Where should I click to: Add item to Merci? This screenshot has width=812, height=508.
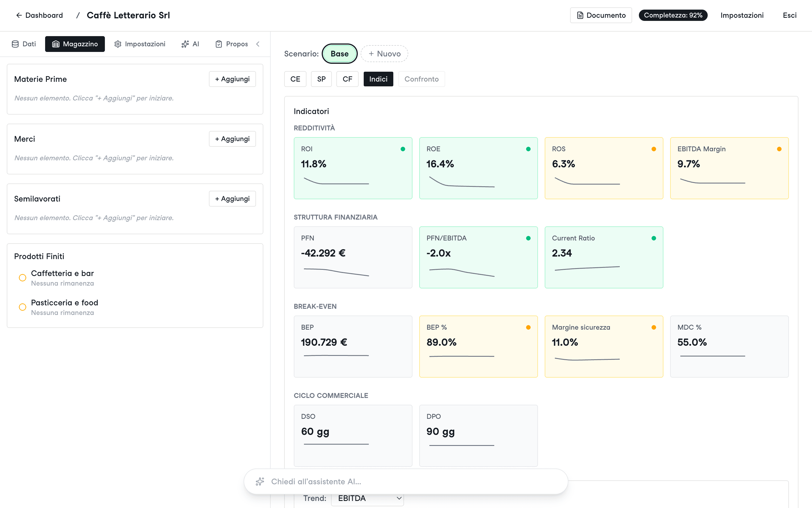pyautogui.click(x=232, y=139)
